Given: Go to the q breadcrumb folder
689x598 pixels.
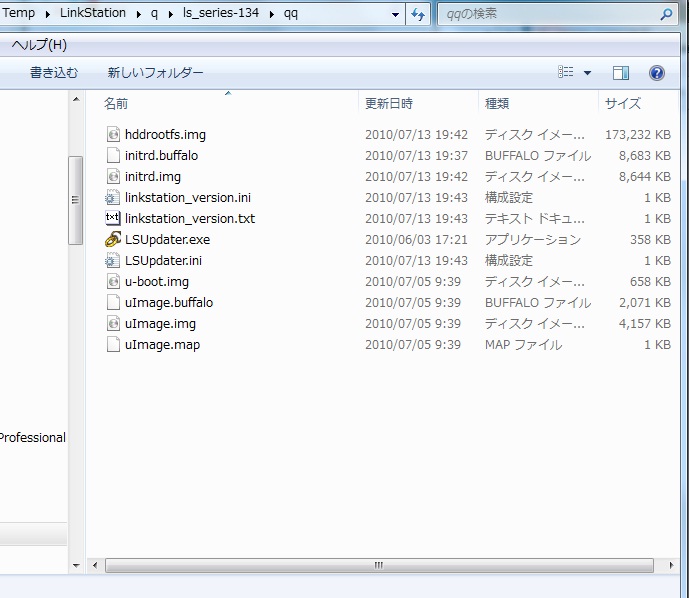Looking at the screenshot, I should tap(154, 14).
